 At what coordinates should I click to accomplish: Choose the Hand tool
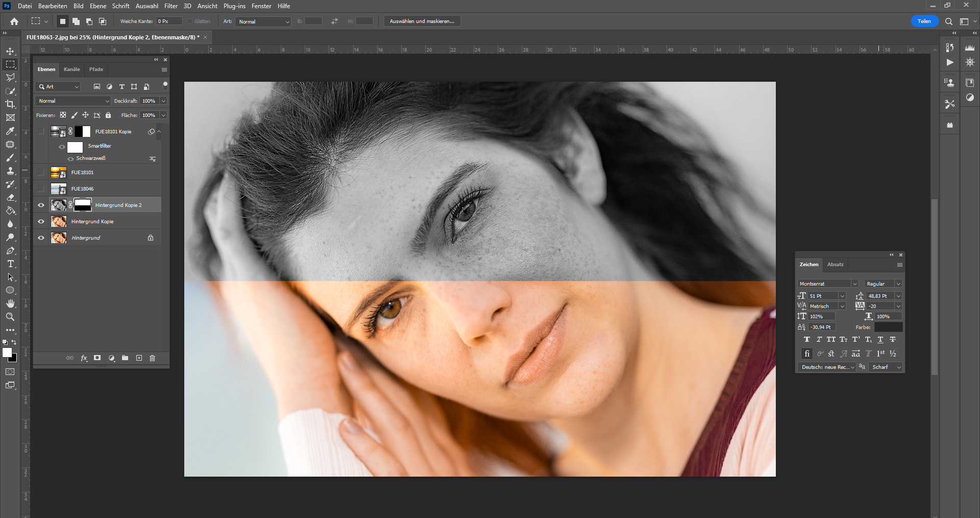point(10,304)
